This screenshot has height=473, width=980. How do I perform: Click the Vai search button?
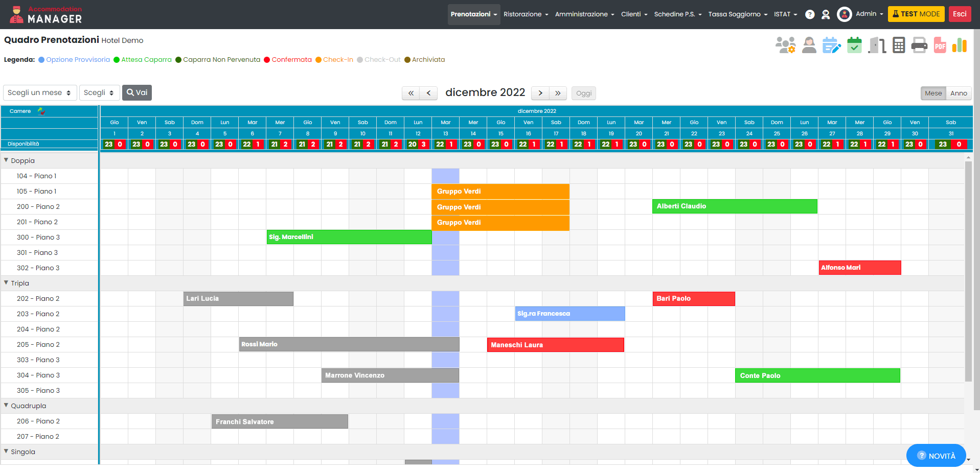point(137,92)
